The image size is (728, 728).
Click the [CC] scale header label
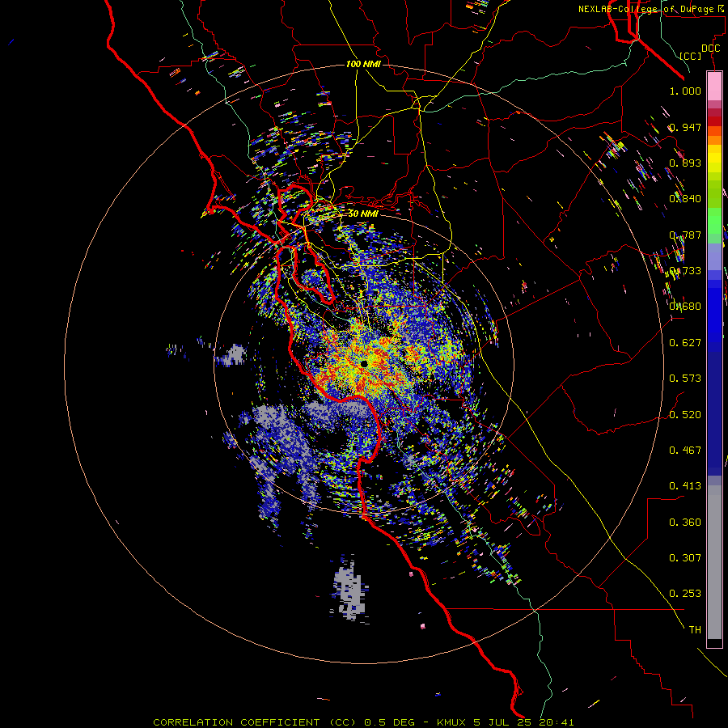pos(691,56)
